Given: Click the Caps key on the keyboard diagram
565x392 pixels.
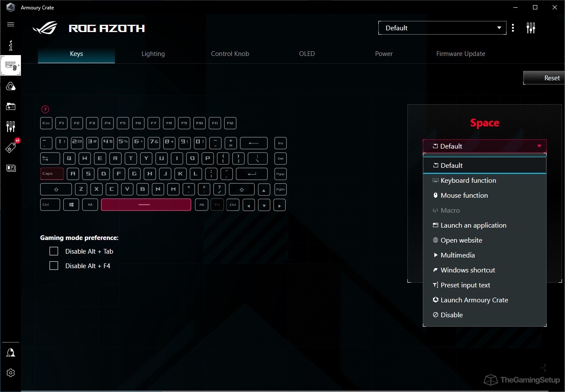Looking at the screenshot, I should point(52,174).
